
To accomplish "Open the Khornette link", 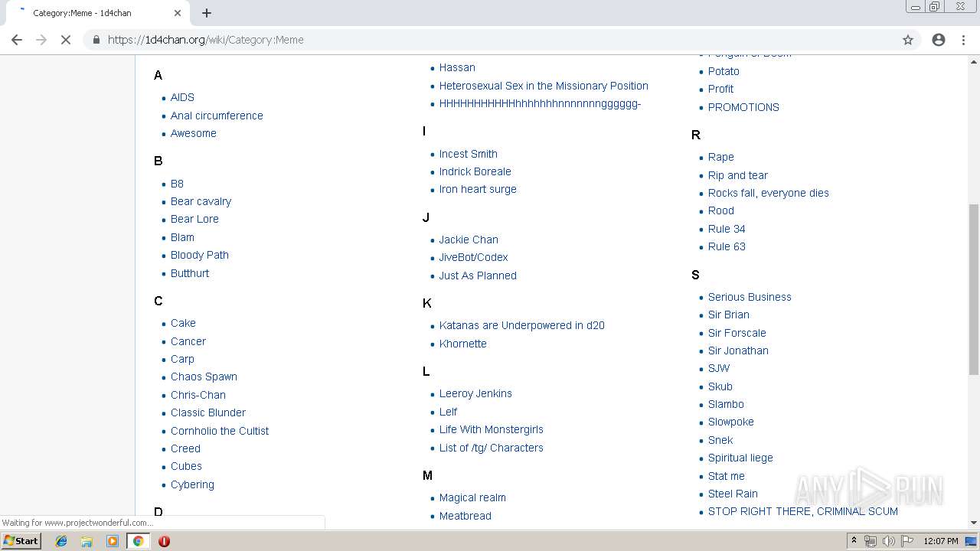I will (463, 344).
